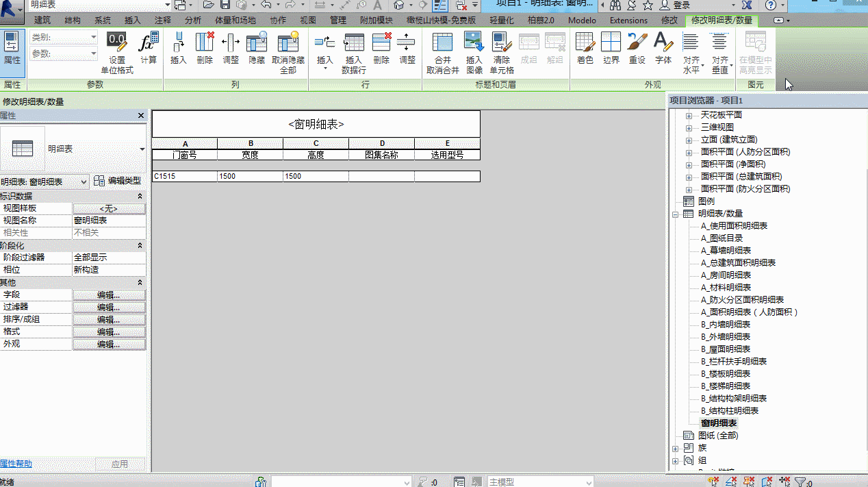Toggle drag elements on selection icon
This screenshot has width=868, height=487.
784,482
